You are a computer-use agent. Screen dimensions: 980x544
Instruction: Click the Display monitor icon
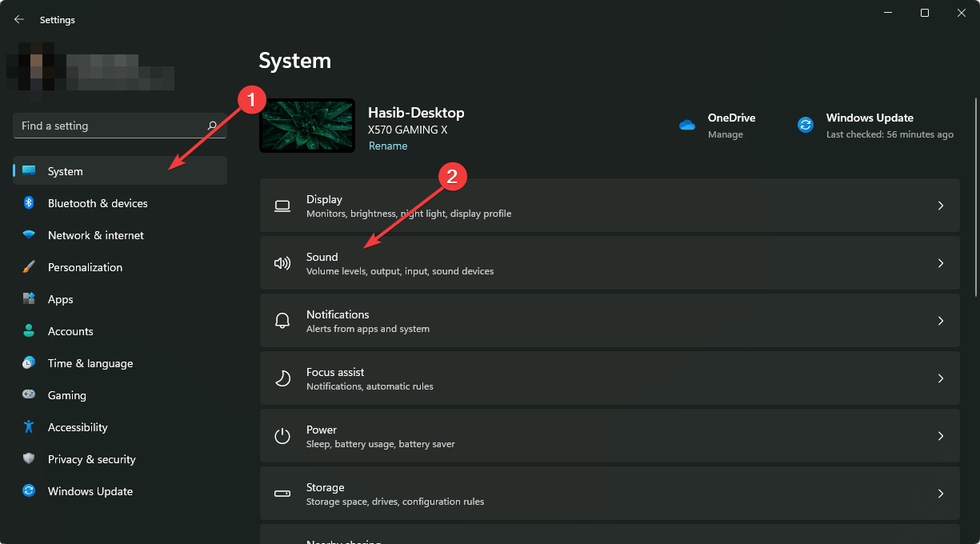282,206
